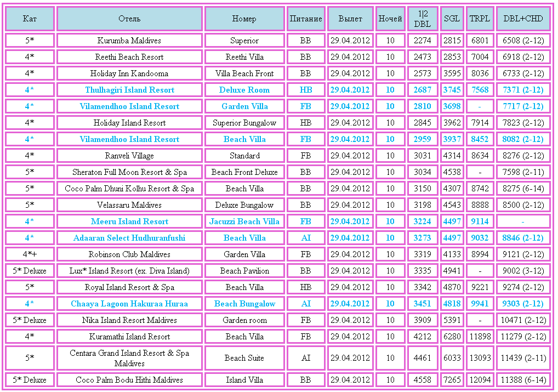Open Garden Villa link in Vilamendhoo row
558x392 pixels.
[244, 106]
